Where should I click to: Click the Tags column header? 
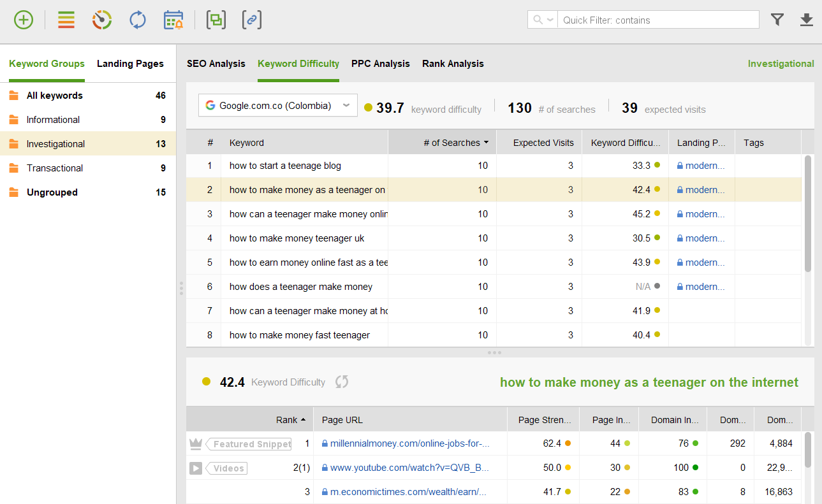pos(768,143)
